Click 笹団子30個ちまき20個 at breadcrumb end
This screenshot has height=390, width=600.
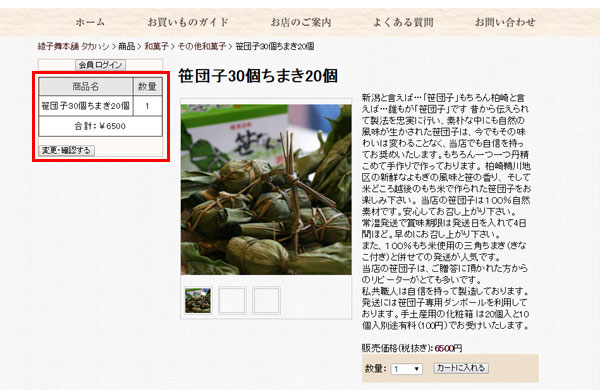pos(274,46)
